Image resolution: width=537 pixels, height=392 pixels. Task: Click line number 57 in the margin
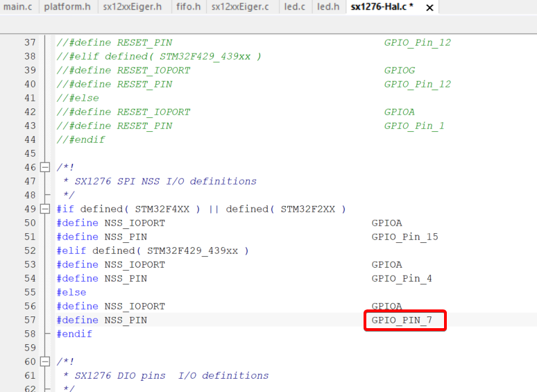30,320
